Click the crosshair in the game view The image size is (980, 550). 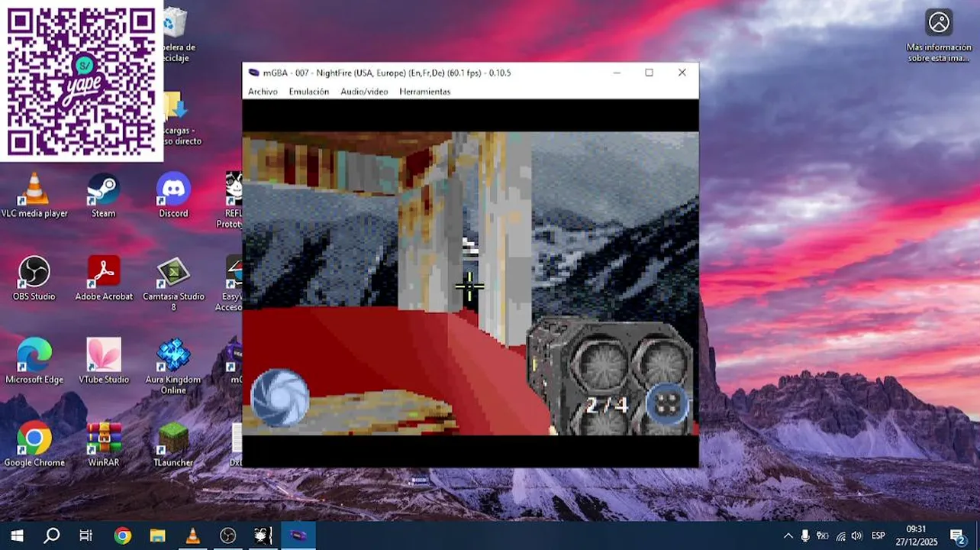[469, 287]
